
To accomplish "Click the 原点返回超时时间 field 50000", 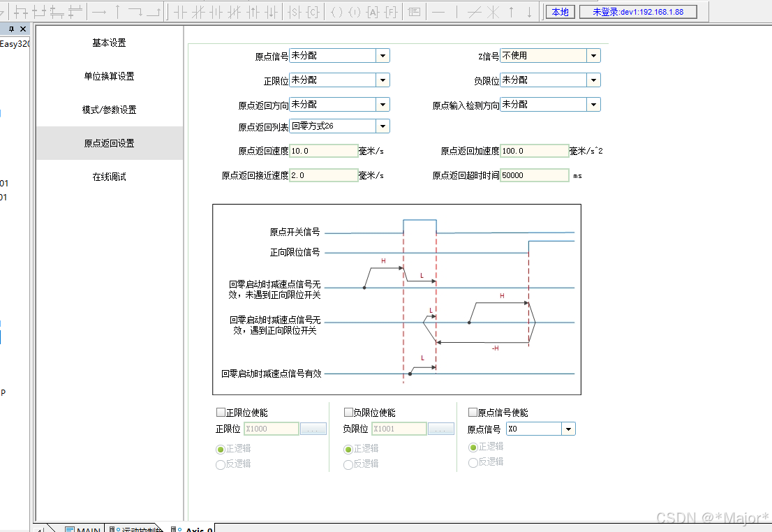I will (534, 175).
